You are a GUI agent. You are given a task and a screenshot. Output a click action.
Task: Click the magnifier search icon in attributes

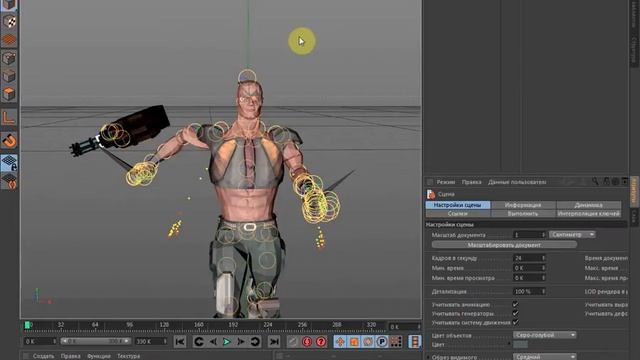tap(595, 182)
